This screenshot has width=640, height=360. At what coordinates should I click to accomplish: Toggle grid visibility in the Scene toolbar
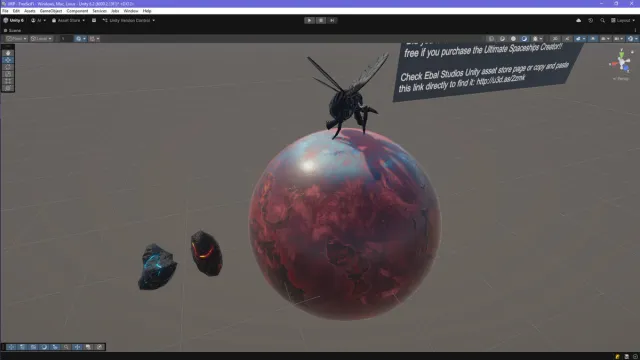[x=78, y=39]
